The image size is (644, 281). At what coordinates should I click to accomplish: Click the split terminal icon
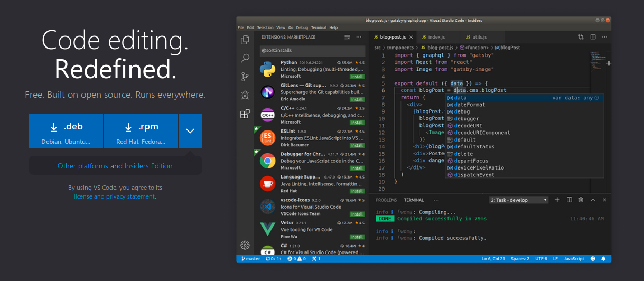point(569,200)
